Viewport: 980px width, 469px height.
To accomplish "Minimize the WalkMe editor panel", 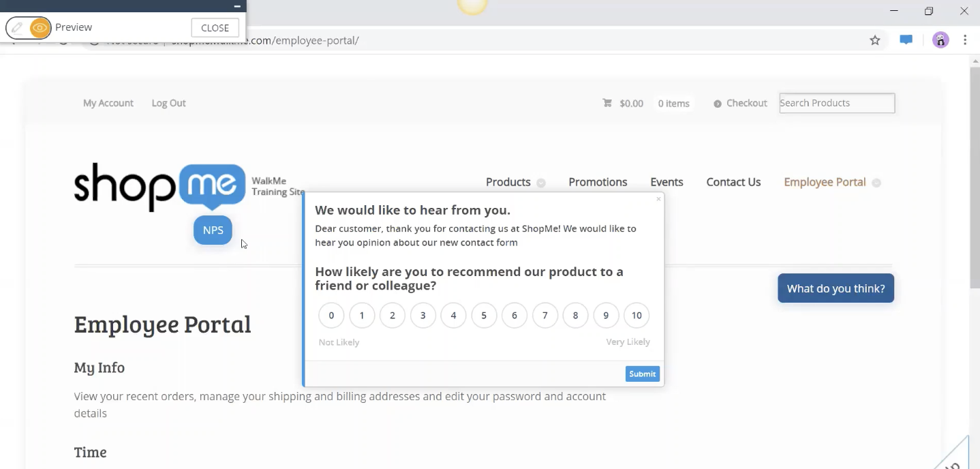I will tap(237, 6).
